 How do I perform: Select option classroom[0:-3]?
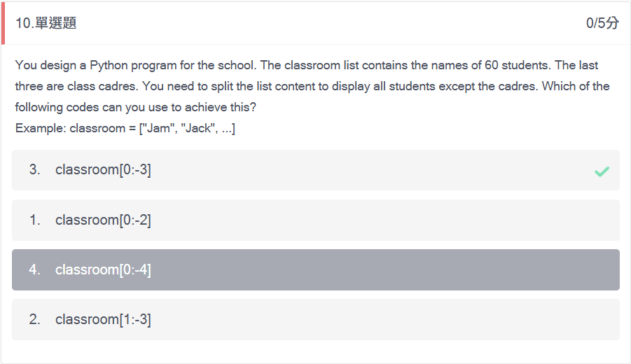tap(315, 170)
